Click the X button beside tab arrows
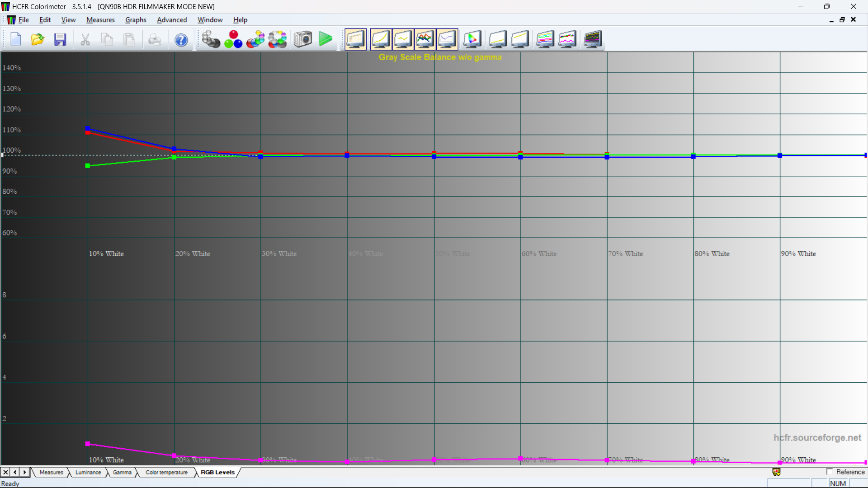 click(5, 472)
